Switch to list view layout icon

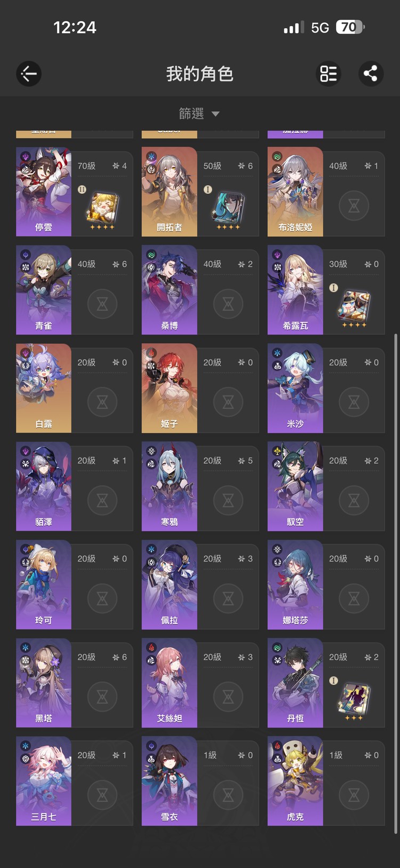329,74
